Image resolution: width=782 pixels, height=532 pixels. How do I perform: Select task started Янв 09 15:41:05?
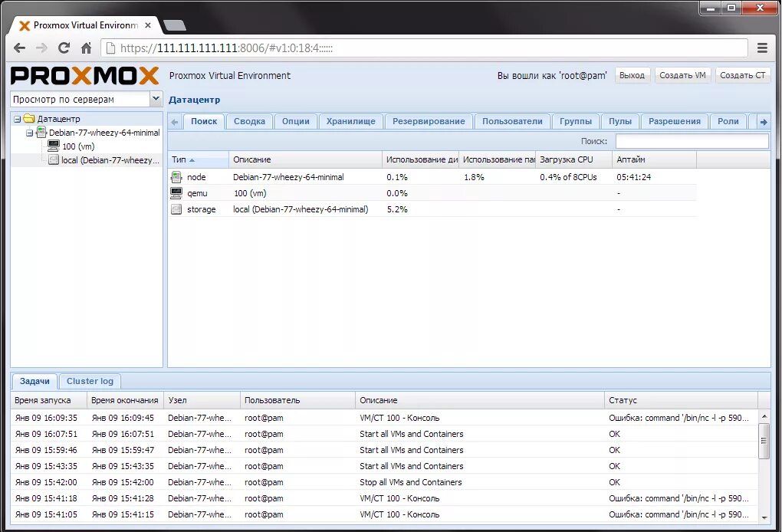pos(384,514)
